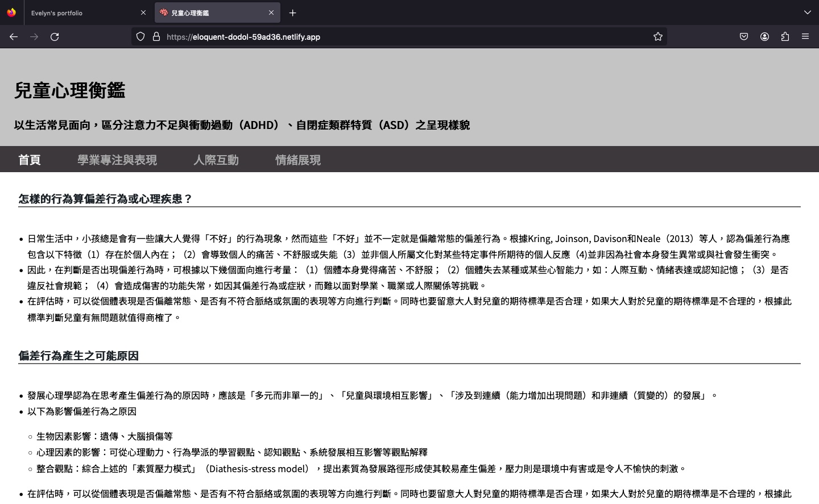This screenshot has height=504, width=819.
Task: Open the Firefox account icon
Action: tap(764, 36)
